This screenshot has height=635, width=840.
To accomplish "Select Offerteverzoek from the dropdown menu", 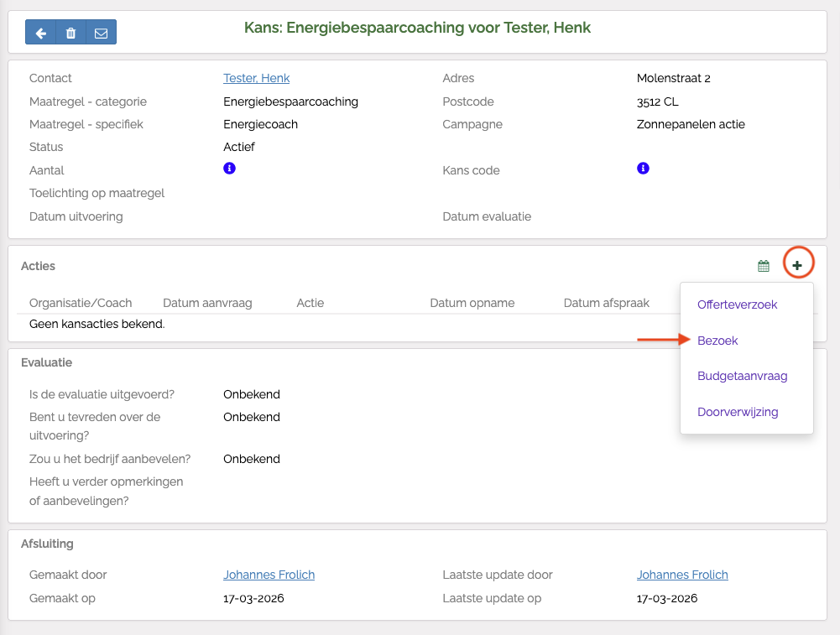I will click(737, 304).
